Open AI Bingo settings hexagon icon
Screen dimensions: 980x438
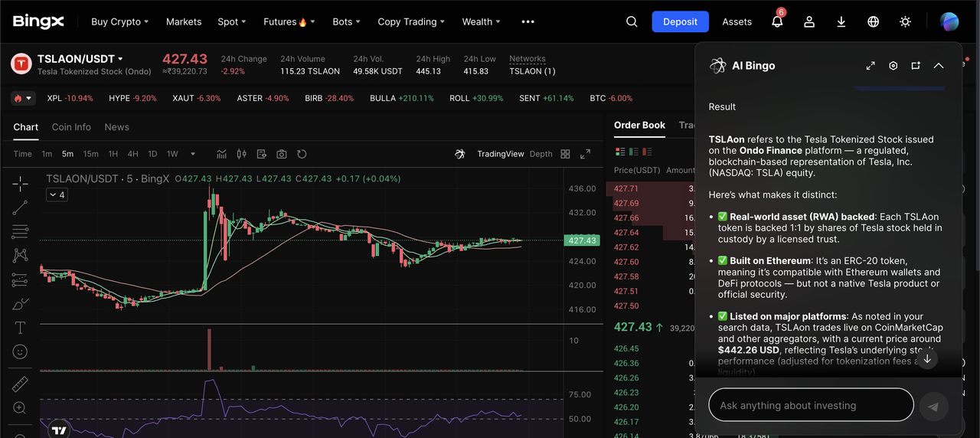893,66
